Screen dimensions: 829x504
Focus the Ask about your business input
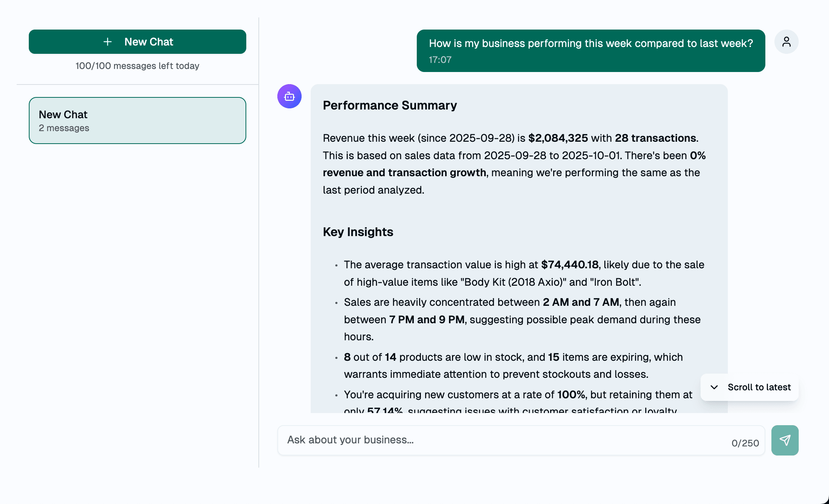coord(504,440)
